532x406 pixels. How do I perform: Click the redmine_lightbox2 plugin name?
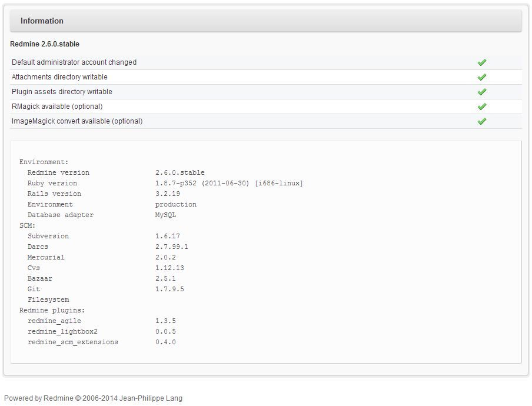[x=62, y=331]
